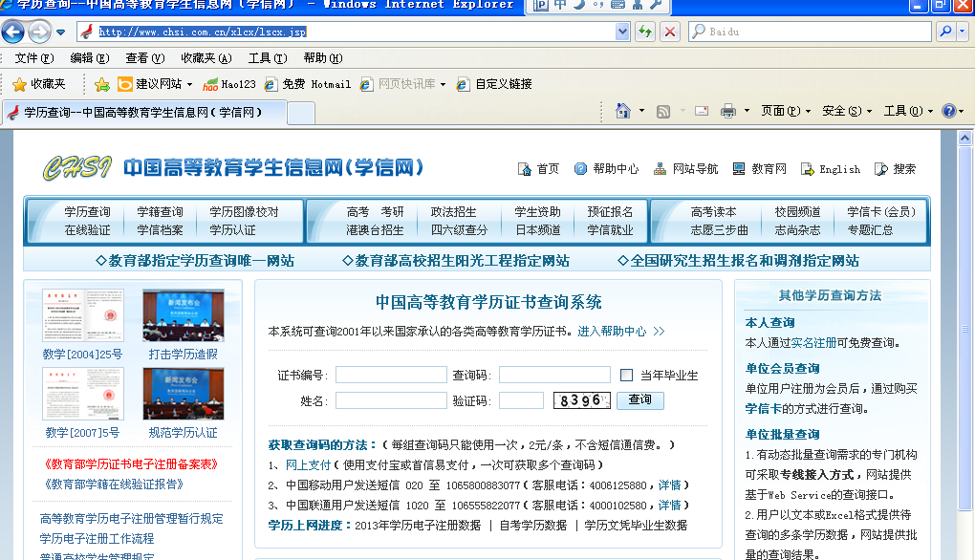Open Hao123 favorites link

tap(229, 84)
